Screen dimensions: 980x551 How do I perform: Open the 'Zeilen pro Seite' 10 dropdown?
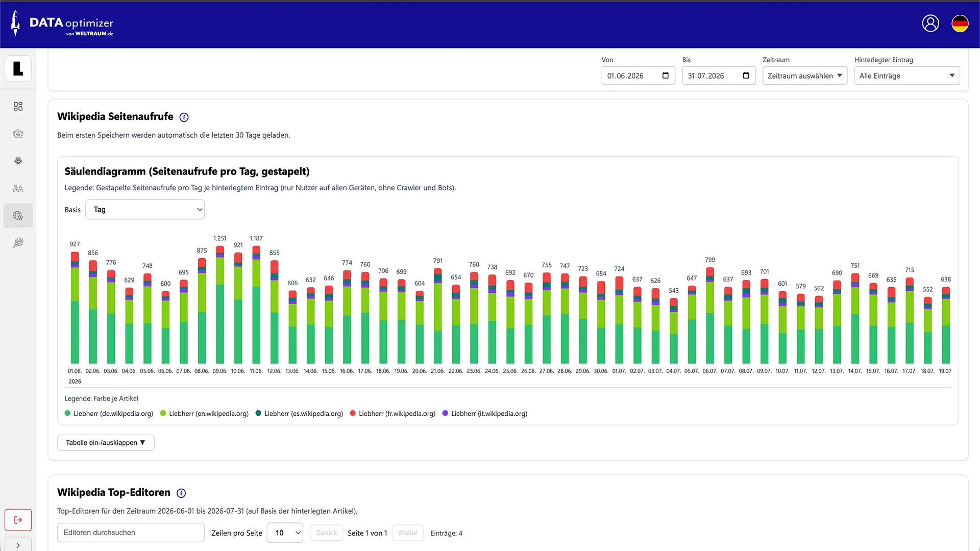tap(285, 533)
